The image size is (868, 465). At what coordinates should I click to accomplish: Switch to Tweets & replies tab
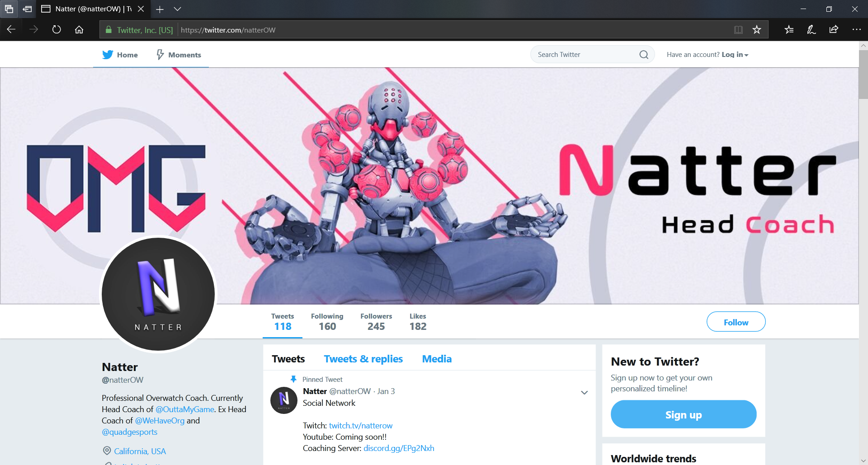363,359
